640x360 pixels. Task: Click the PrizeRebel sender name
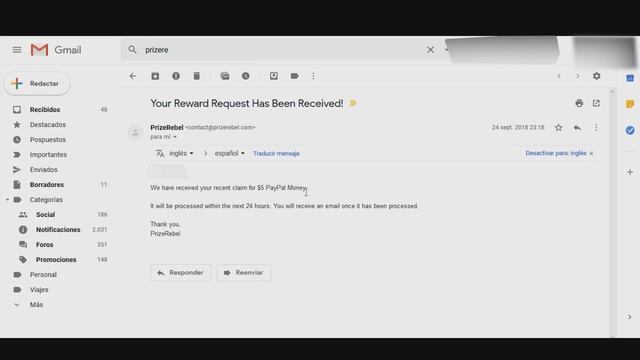click(167, 127)
